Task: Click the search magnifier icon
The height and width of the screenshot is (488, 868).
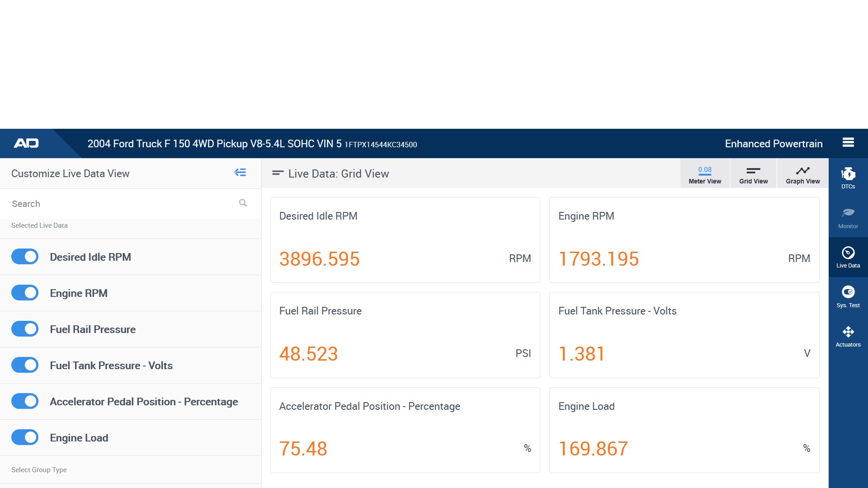Action: [243, 203]
